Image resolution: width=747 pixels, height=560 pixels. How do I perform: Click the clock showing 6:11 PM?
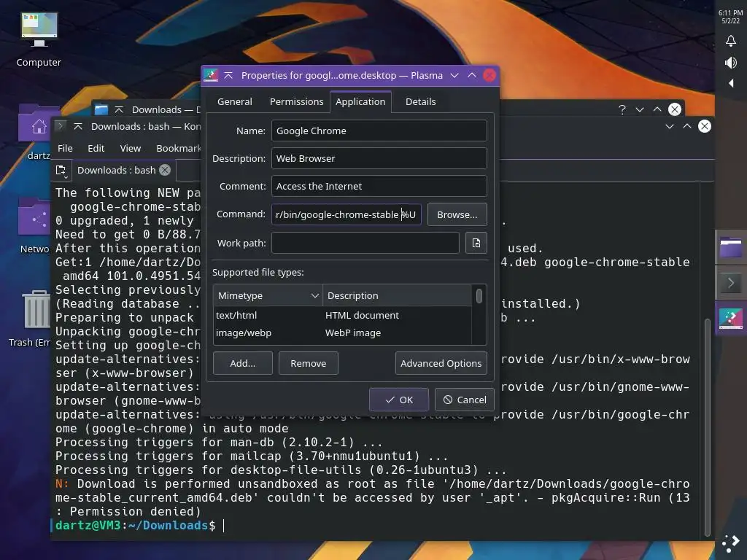(x=731, y=17)
